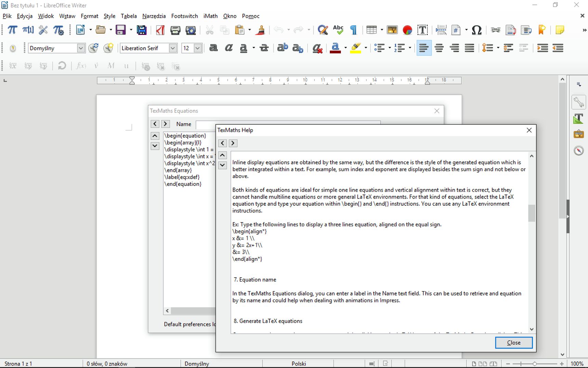
Task: Open Find and Replace icon
Action: 323,30
